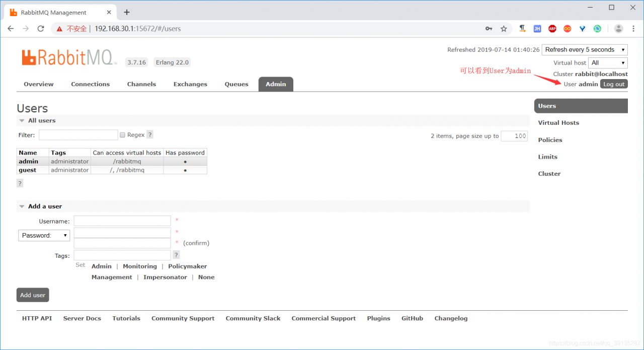Viewport: 644px width, 350px height.
Task: Click the RabbitMQ logo
Action: click(69, 57)
